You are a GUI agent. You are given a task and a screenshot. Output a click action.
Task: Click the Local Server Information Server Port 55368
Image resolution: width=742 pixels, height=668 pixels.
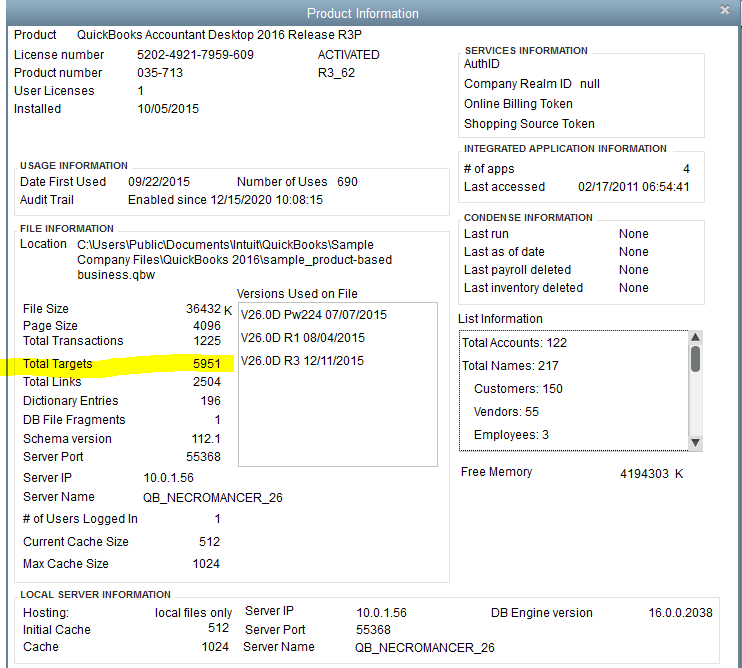click(x=373, y=630)
